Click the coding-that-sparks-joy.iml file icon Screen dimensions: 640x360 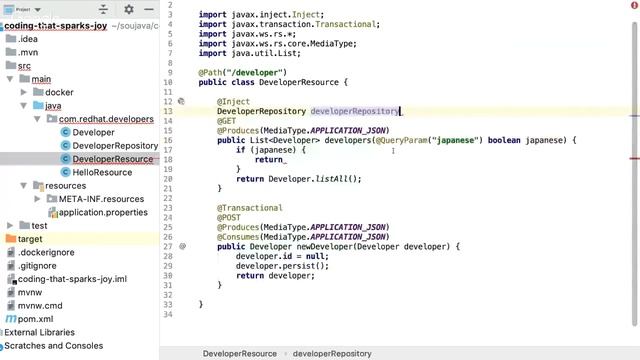pos(11,279)
